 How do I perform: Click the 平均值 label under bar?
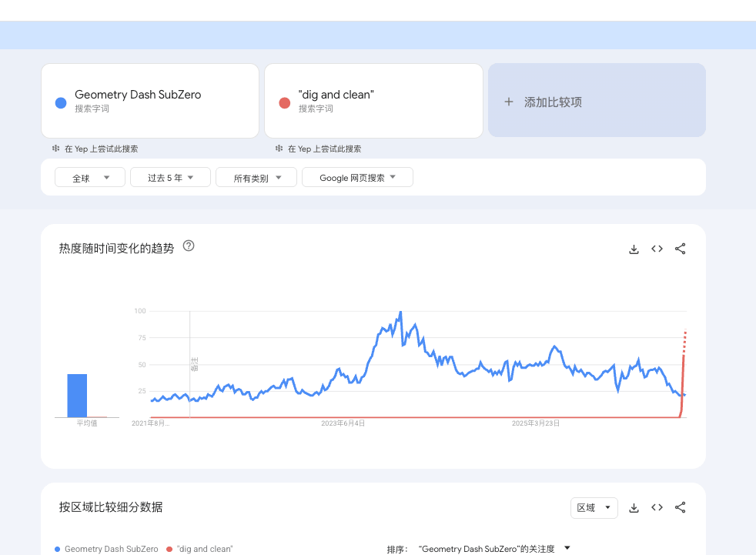(87, 423)
